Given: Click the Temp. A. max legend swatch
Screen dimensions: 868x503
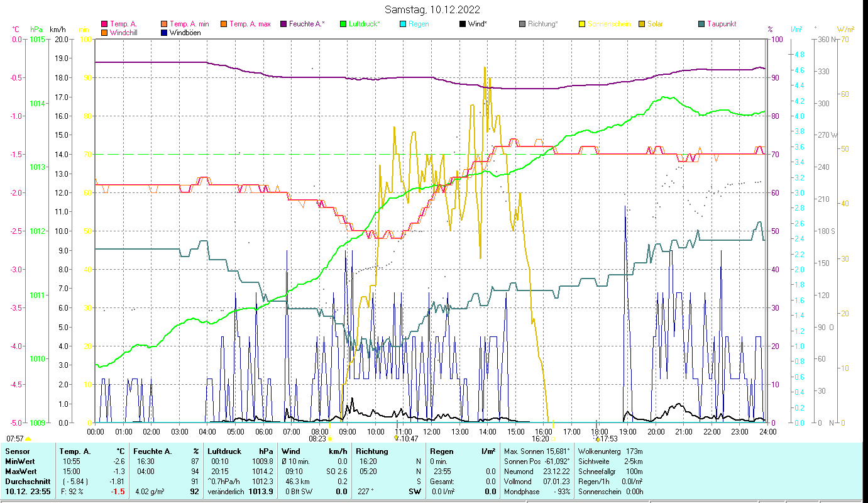Looking at the screenshot, I should 223,25.
